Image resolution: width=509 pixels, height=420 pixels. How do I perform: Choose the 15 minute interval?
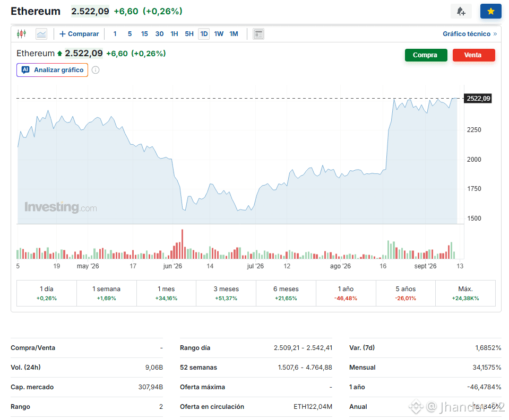144,34
